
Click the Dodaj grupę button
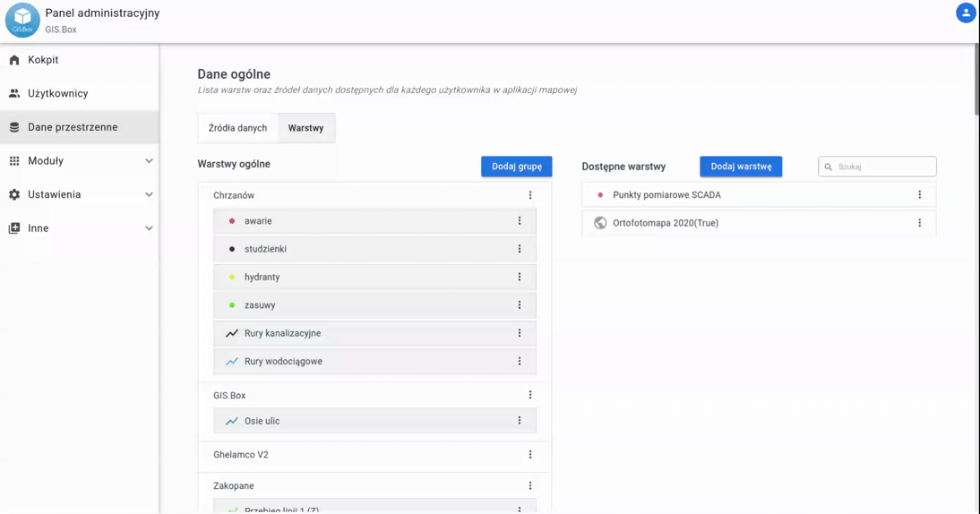click(x=516, y=167)
